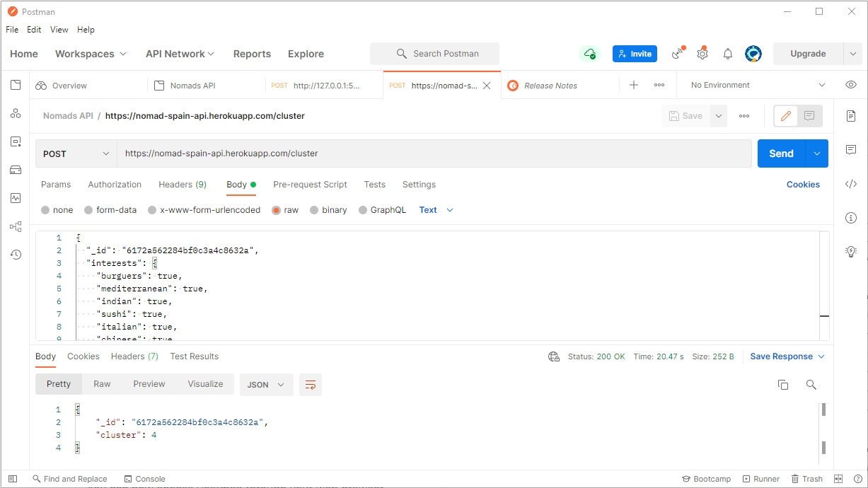Screen dimensions: 868x488
Task: Open History sidebar icon
Action: pos(16,255)
